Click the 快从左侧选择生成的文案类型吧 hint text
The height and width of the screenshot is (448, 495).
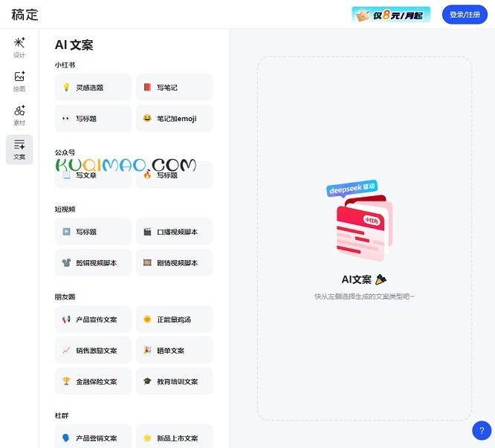click(x=364, y=296)
